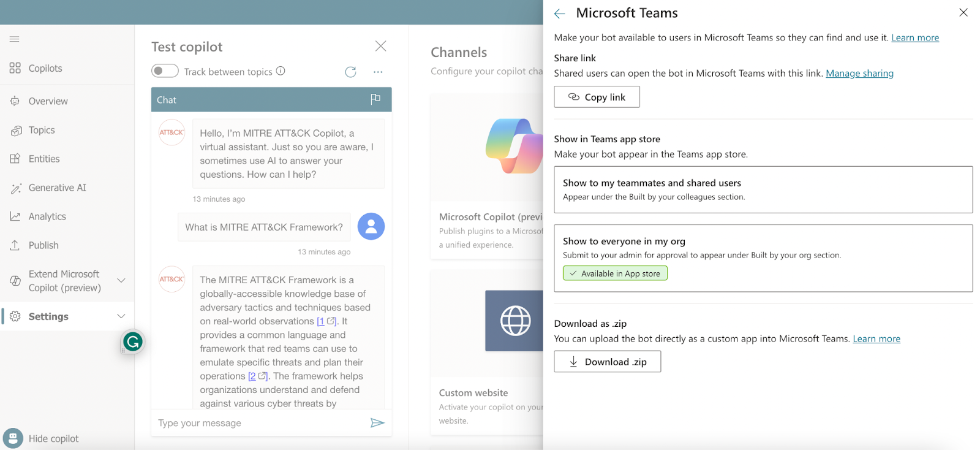Click the Generative AI wand icon

pos(16,188)
